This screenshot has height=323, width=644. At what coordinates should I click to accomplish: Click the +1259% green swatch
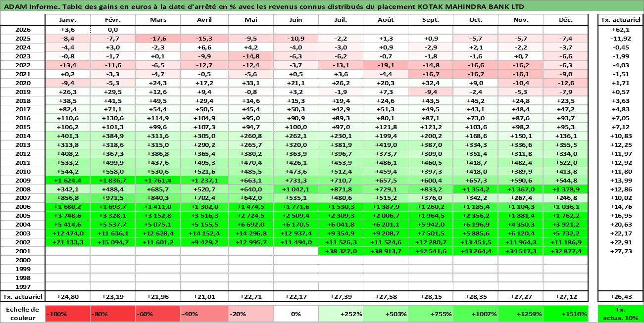[521, 314]
